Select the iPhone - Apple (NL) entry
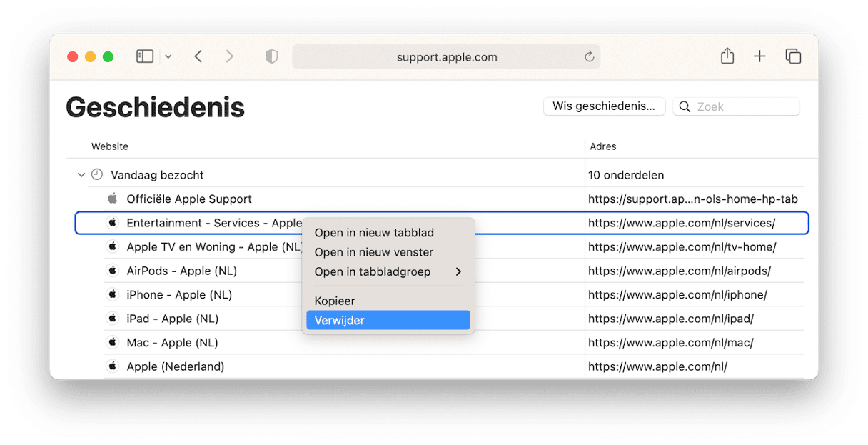868x445 pixels. point(179,294)
